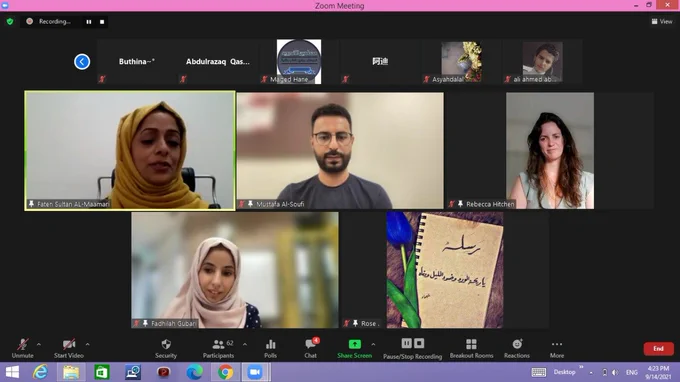Select Rose's notebook picture tile
The height and width of the screenshot is (382, 680).
[445, 270]
